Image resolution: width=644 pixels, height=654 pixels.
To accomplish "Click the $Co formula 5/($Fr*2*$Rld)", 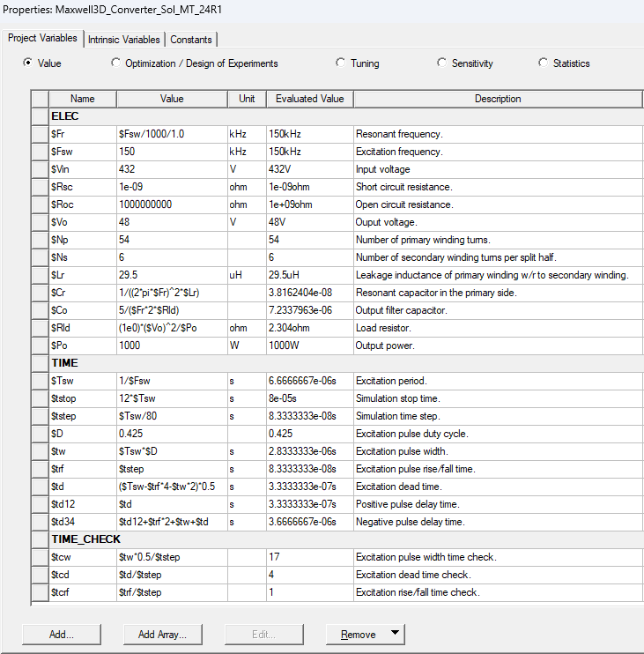I will click(172, 310).
